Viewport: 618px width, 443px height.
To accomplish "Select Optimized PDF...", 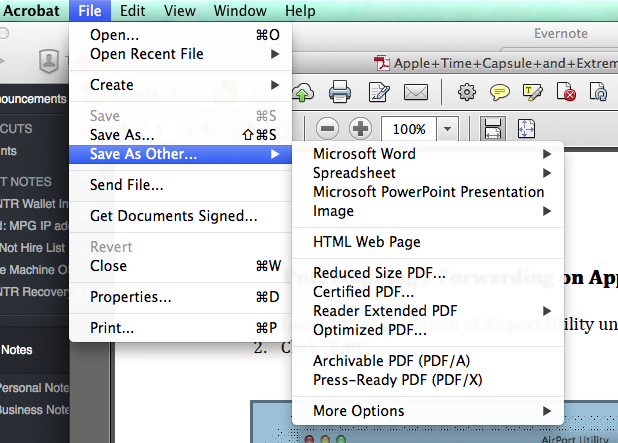I will coord(428,329).
